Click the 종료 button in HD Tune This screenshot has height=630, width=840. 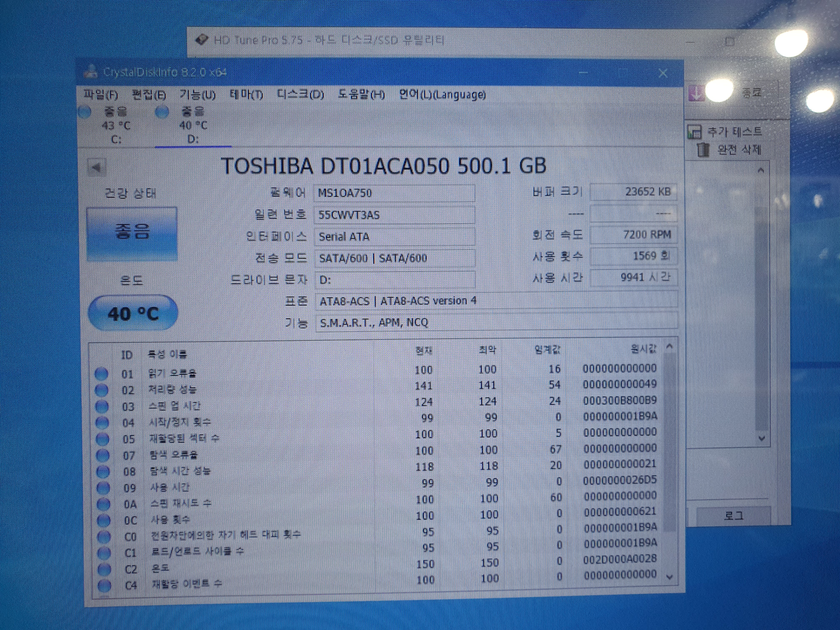click(x=752, y=92)
